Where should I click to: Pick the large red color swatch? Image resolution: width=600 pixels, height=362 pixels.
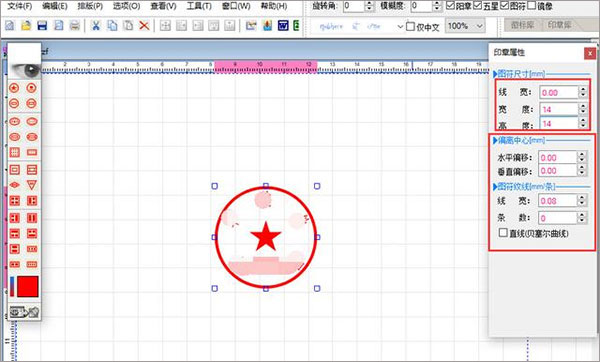coord(28,286)
